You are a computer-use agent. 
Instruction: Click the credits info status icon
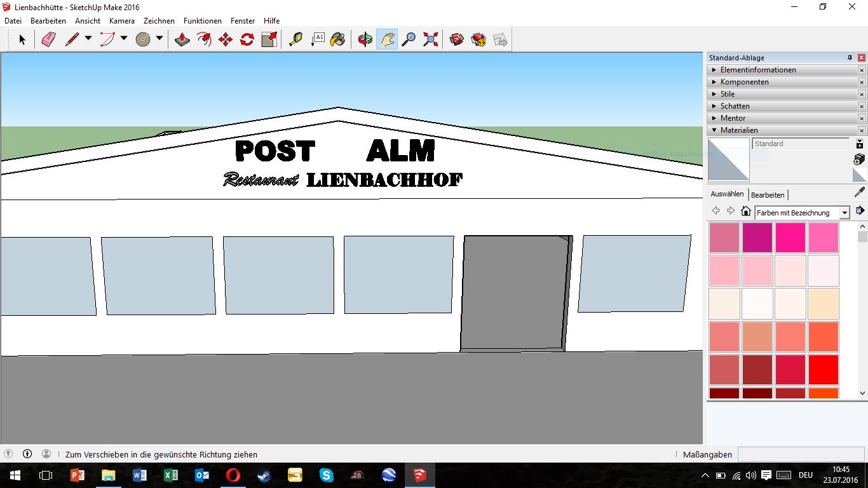pyautogui.click(x=27, y=454)
